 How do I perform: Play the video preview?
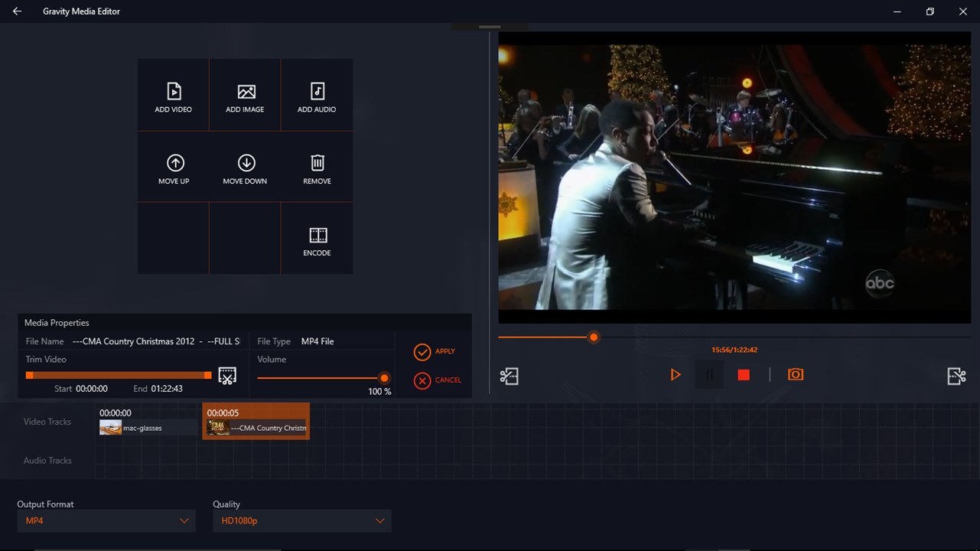[x=676, y=374]
